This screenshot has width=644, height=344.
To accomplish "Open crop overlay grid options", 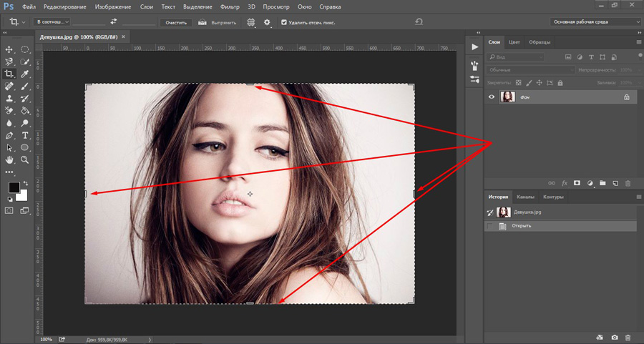I will [x=251, y=22].
